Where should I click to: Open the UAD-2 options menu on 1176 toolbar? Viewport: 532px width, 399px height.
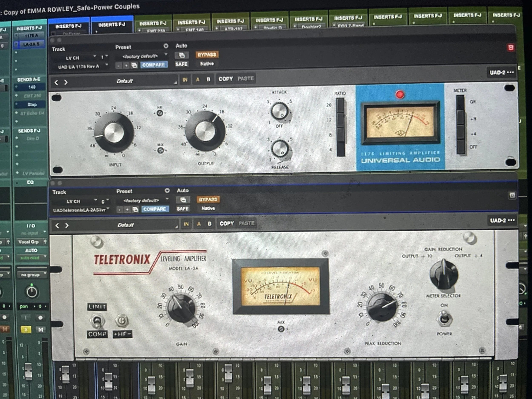(502, 72)
